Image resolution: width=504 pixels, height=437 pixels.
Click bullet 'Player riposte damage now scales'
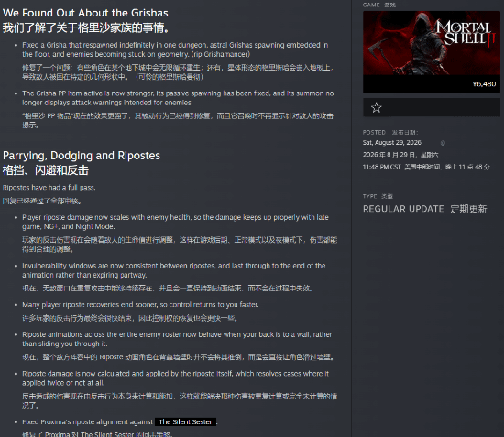[175, 222]
